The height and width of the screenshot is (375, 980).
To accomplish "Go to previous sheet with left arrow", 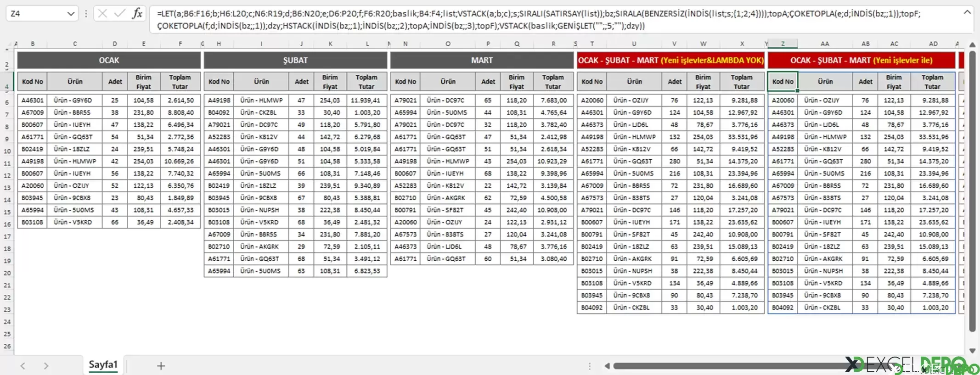I will (23, 366).
